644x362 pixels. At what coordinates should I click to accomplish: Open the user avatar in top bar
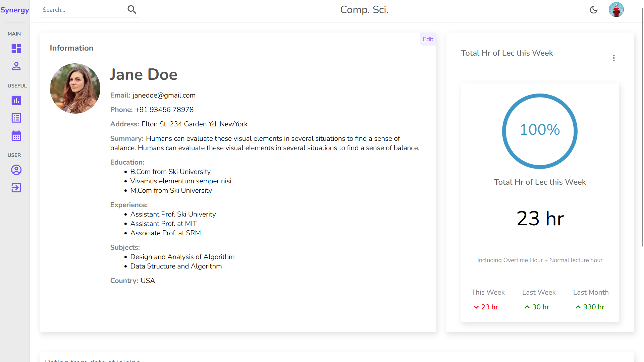(616, 10)
